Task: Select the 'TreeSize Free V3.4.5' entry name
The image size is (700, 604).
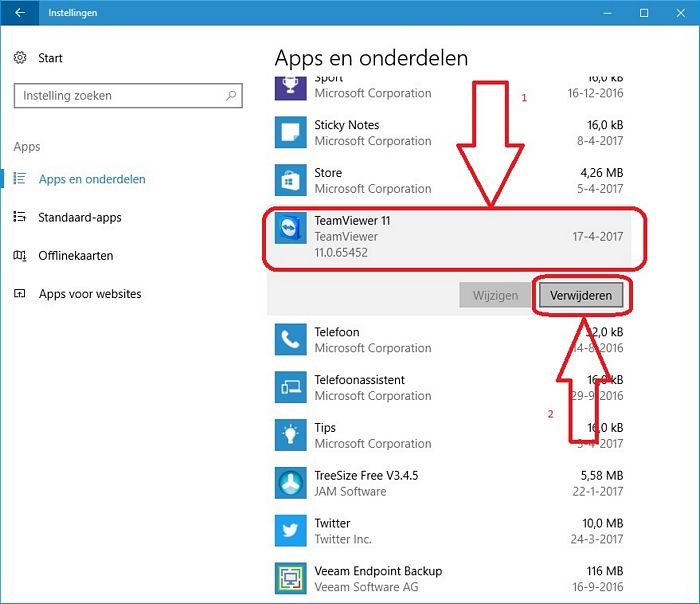Action: 366,475
